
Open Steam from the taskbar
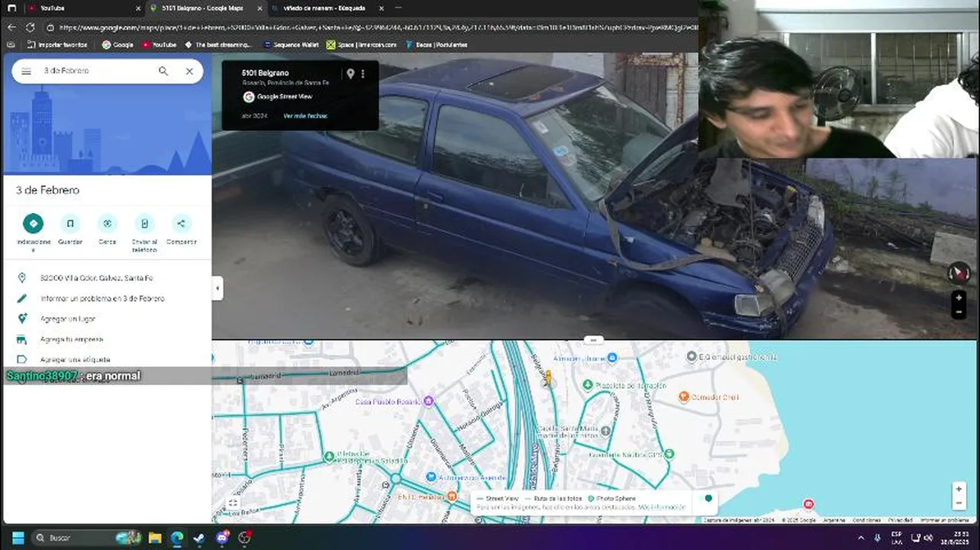tap(199, 538)
